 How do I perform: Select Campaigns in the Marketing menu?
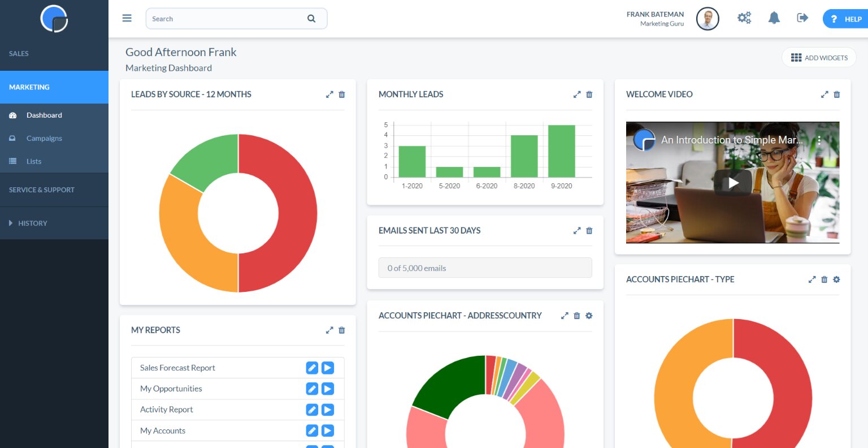44,138
